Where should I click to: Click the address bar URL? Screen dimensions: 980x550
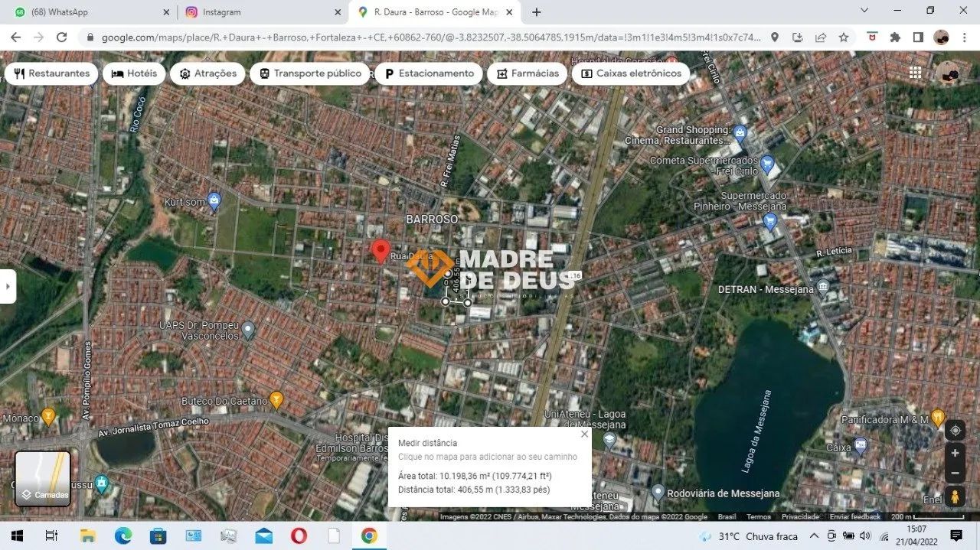click(x=431, y=37)
